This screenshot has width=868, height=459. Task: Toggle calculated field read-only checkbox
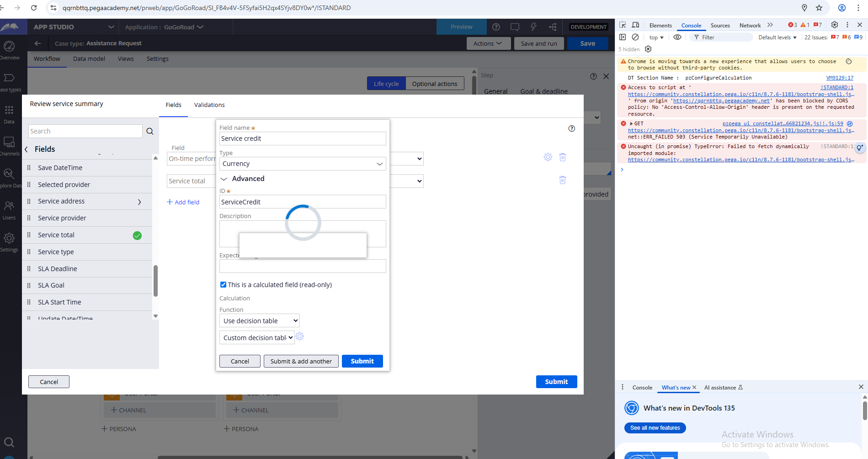tap(223, 284)
